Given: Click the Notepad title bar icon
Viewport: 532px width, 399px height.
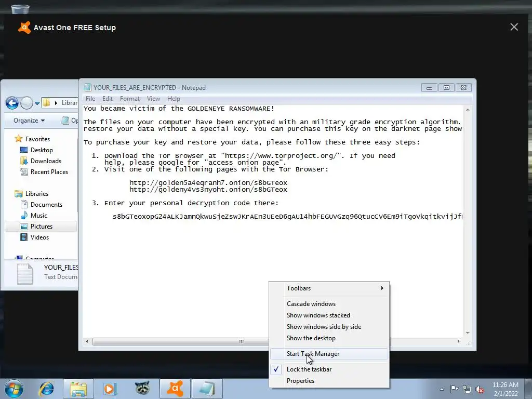Looking at the screenshot, I should [87, 87].
